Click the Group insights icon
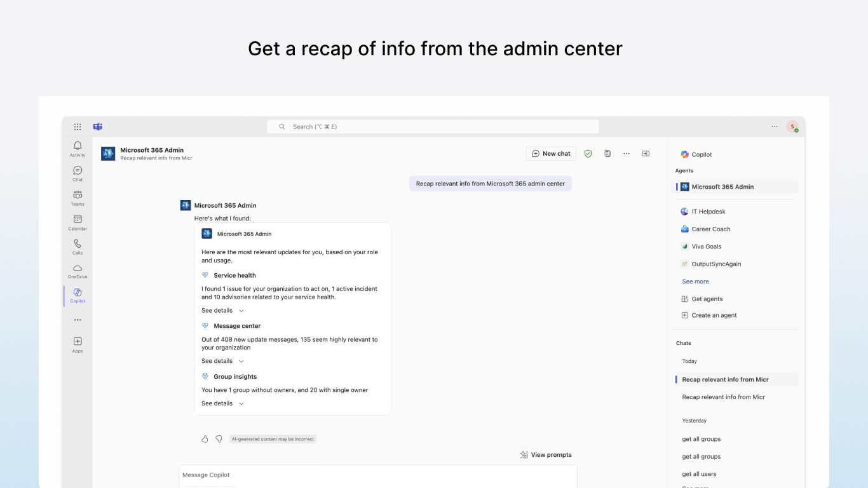The image size is (868, 488). coord(205,376)
